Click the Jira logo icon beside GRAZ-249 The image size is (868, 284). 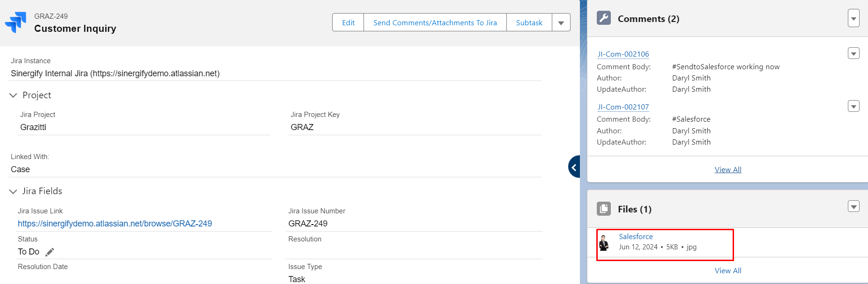[16, 22]
